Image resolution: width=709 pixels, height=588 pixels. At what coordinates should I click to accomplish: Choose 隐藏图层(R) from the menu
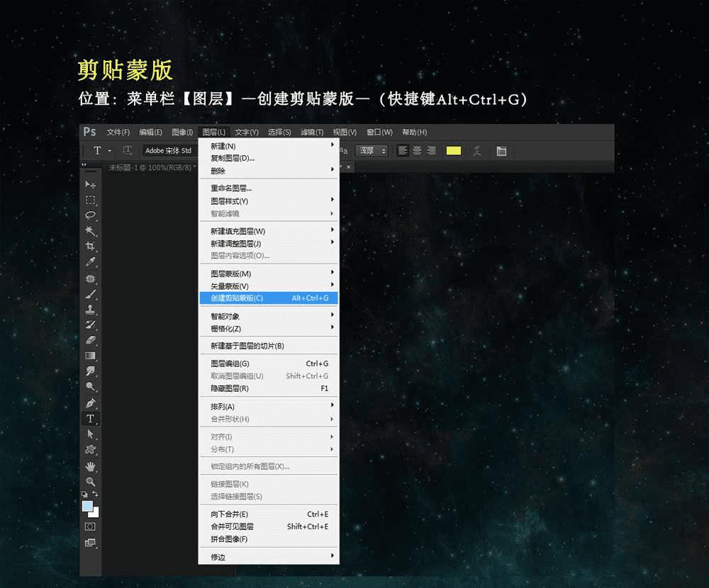(x=269, y=388)
